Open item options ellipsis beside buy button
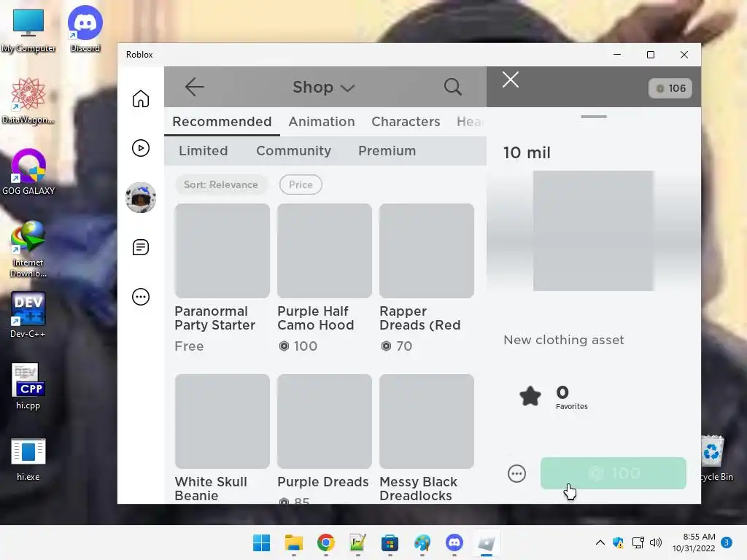 (516, 473)
